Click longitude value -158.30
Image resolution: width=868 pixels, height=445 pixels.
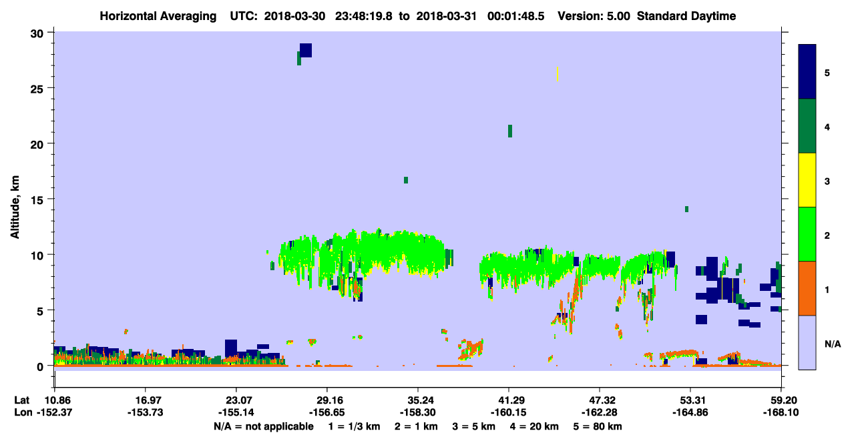pos(418,413)
